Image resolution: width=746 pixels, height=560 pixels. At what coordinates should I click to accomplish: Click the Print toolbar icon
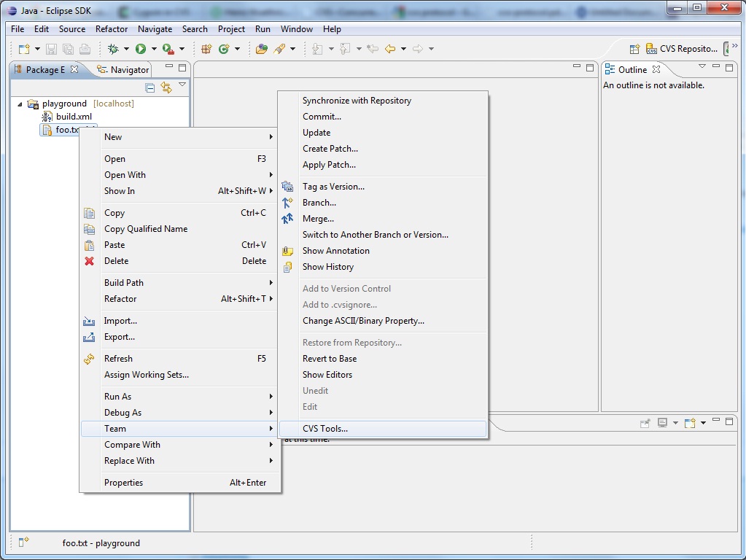point(85,49)
